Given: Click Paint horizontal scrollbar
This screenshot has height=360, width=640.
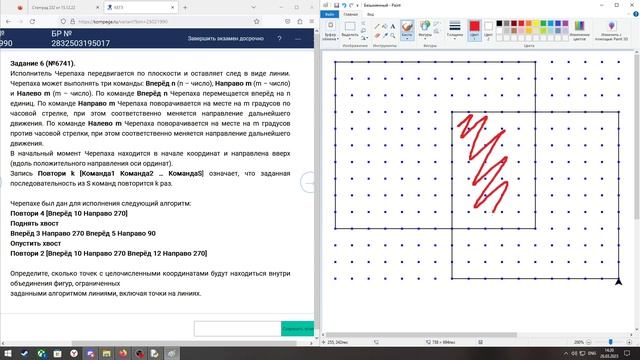Looking at the screenshot, I should click(420, 335).
